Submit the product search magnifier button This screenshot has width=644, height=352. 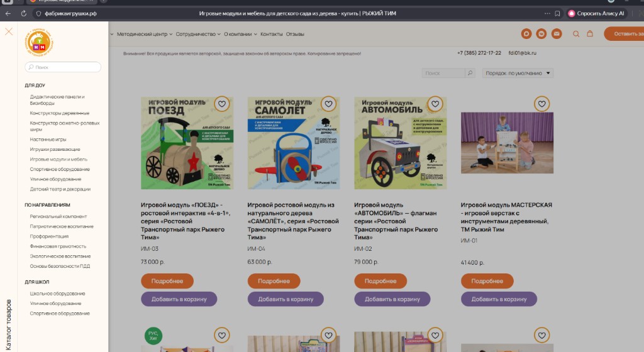470,73
